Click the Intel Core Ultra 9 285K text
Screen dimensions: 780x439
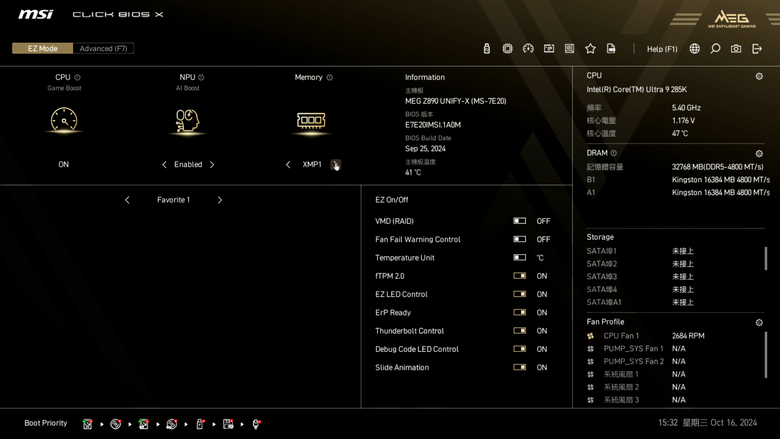(x=637, y=89)
